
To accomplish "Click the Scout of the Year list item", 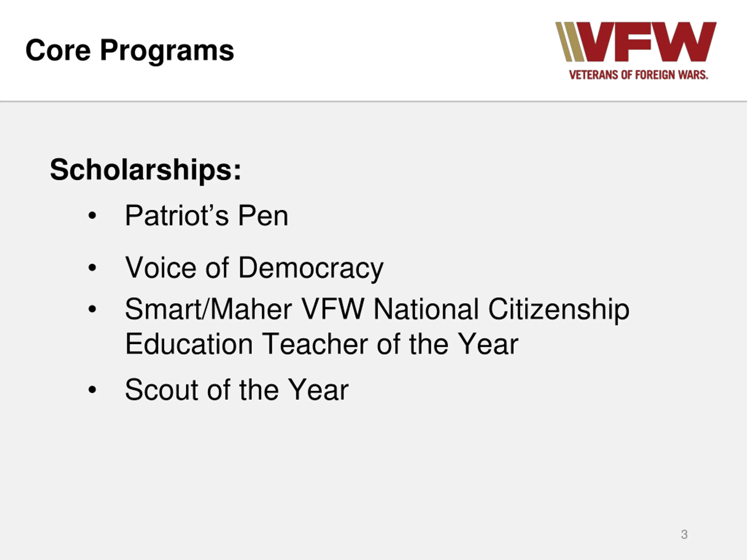I will (x=236, y=390).
